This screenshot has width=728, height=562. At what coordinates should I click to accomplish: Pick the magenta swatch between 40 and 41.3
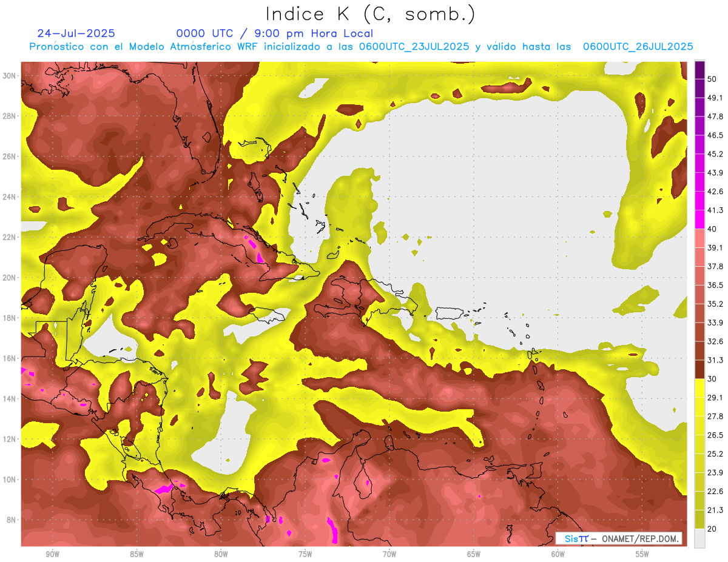(699, 219)
